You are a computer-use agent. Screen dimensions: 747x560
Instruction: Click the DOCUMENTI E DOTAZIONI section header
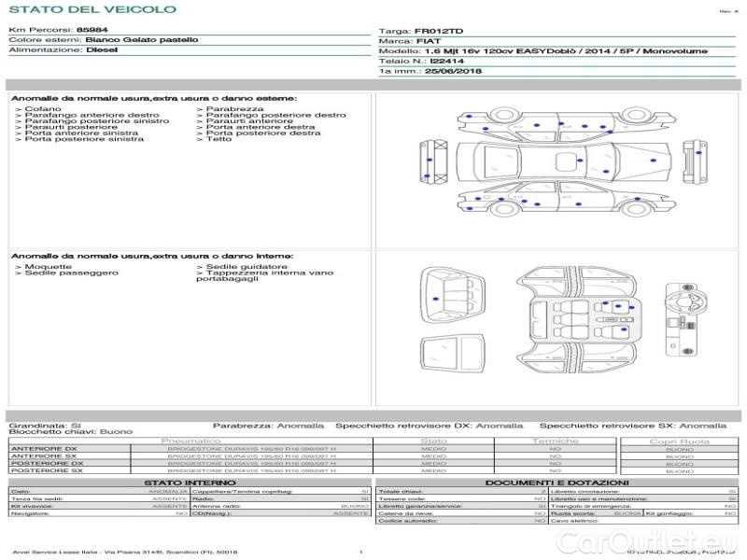pos(557,483)
